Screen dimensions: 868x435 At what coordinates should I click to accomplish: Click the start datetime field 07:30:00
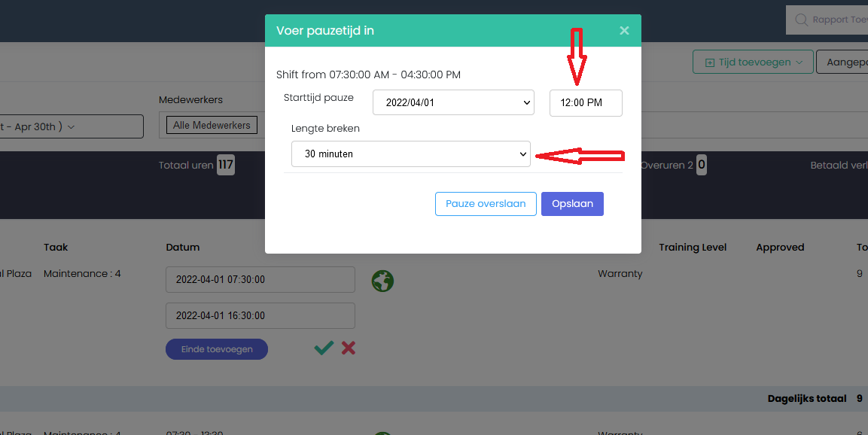260,279
